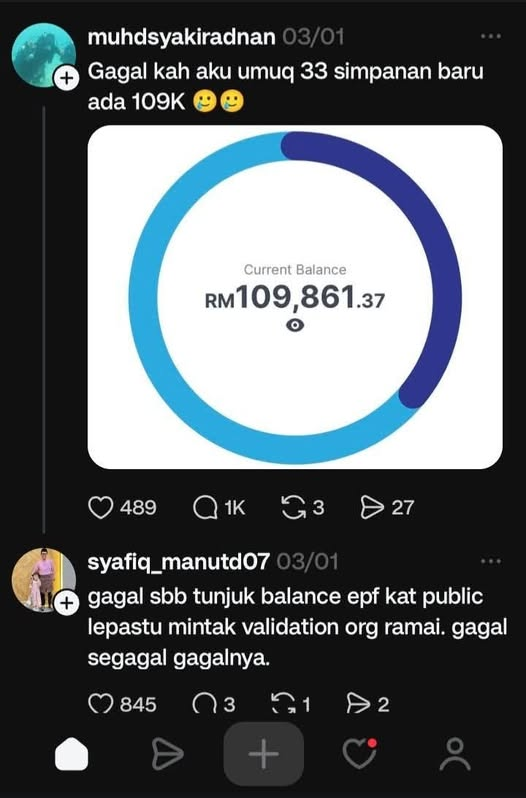Screen dimensions: 526x798
Task: Open more options on muhdsyakiradnan's post
Action: [491, 36]
